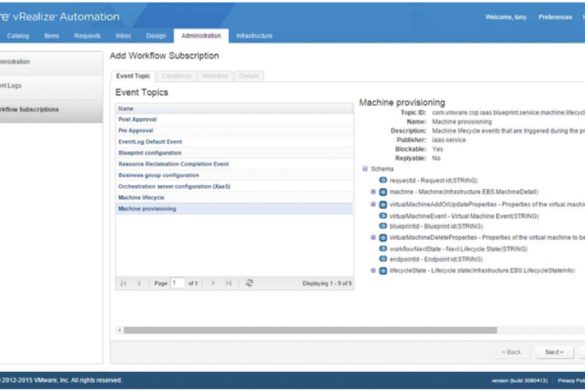Click the next page pagination arrow
585x390 pixels.
coord(213,283)
